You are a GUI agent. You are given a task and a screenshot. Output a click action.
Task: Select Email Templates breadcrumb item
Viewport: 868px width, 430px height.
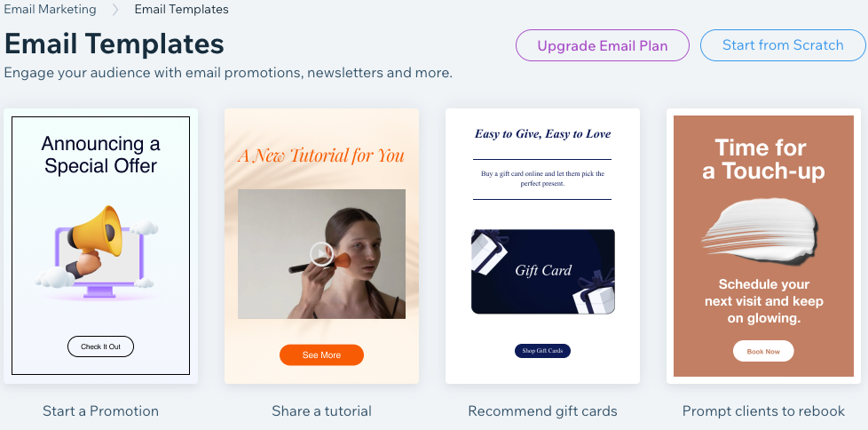[182, 10]
